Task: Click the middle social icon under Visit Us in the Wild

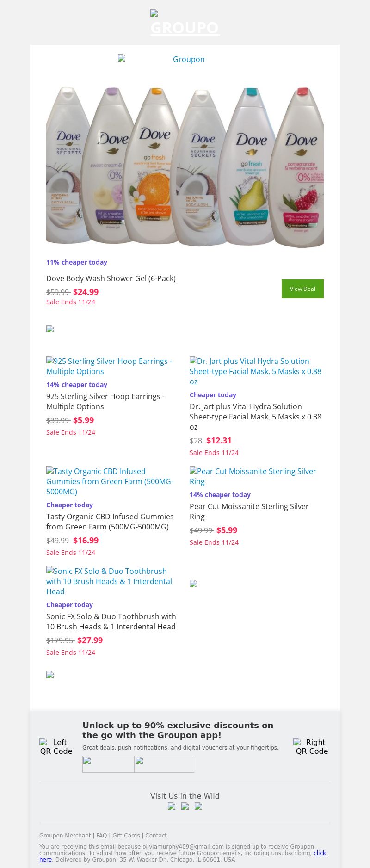Action: pyautogui.click(x=185, y=806)
